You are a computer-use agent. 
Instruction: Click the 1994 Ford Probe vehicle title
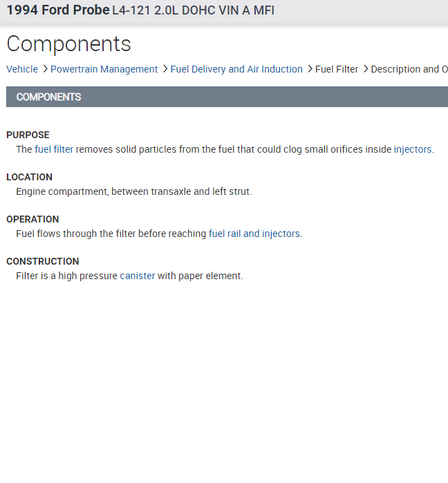point(58,10)
